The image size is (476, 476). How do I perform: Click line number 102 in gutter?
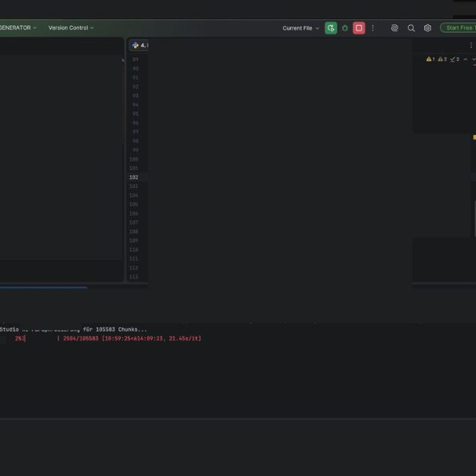[133, 177]
